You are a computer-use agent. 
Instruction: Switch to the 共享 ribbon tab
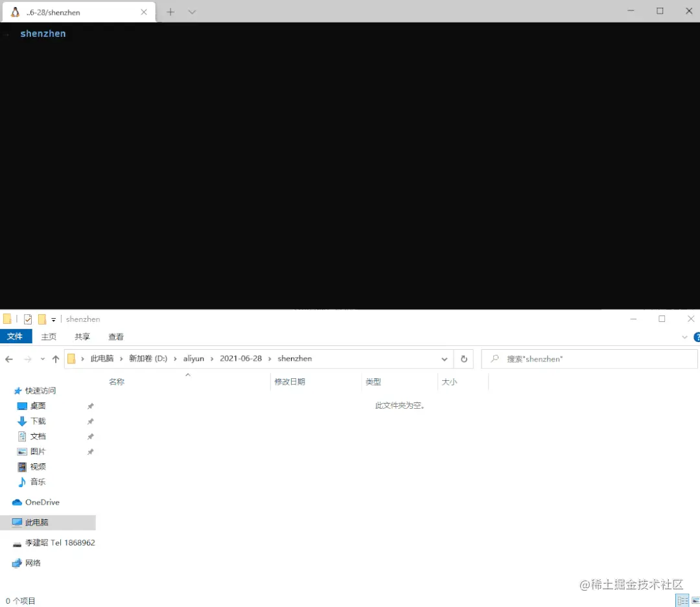click(x=82, y=336)
